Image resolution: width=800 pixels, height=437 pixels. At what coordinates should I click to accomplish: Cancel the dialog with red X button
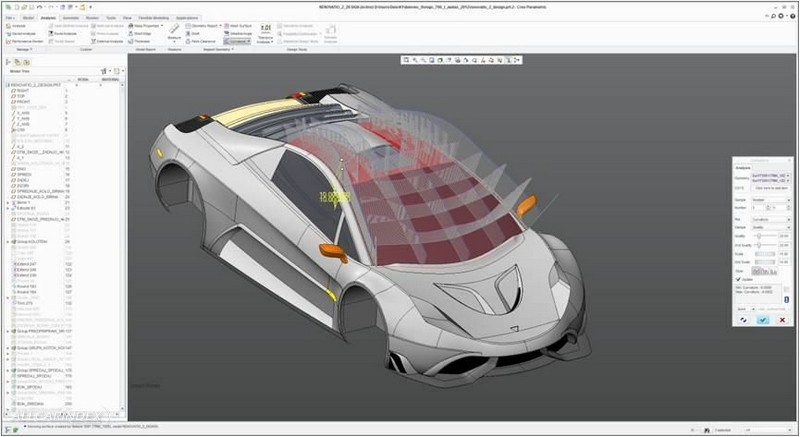(x=782, y=320)
